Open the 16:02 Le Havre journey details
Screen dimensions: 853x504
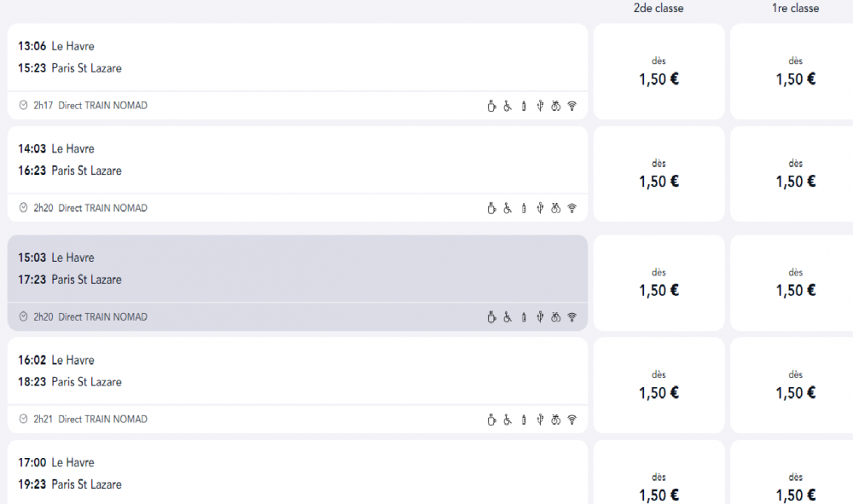pyautogui.click(x=298, y=385)
